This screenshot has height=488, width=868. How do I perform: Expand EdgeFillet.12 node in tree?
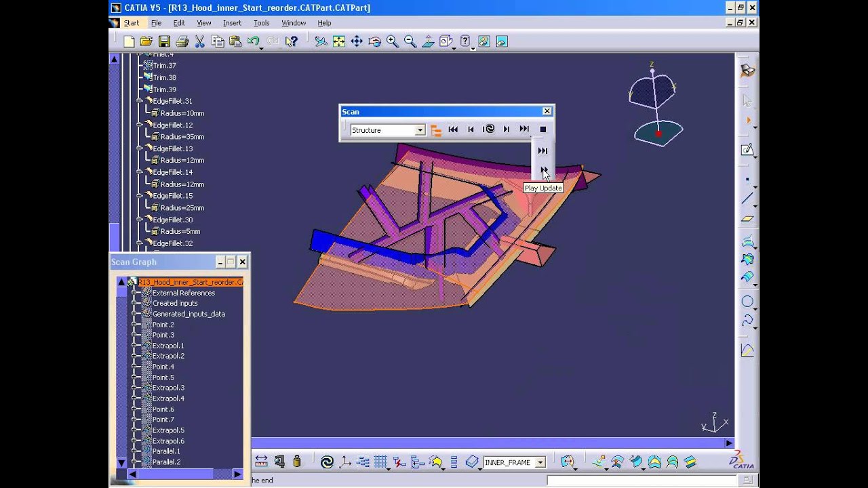point(139,125)
